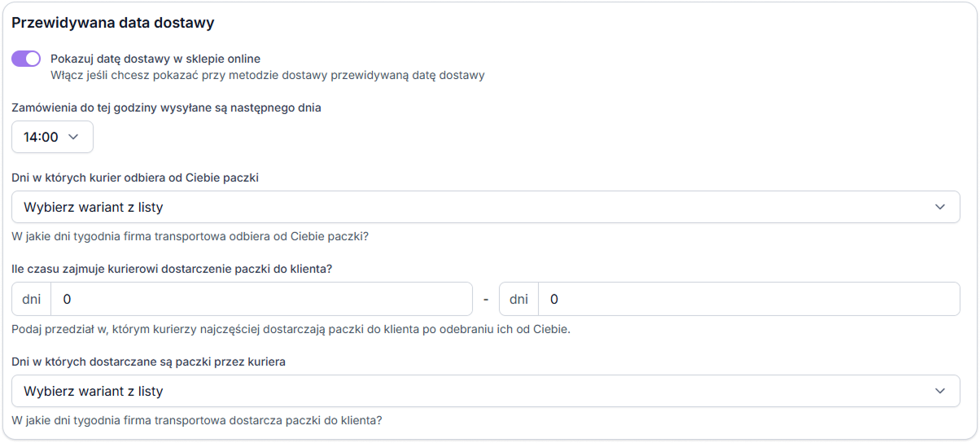
Task: Open the courier pickup days dropdown
Action: 486,207
